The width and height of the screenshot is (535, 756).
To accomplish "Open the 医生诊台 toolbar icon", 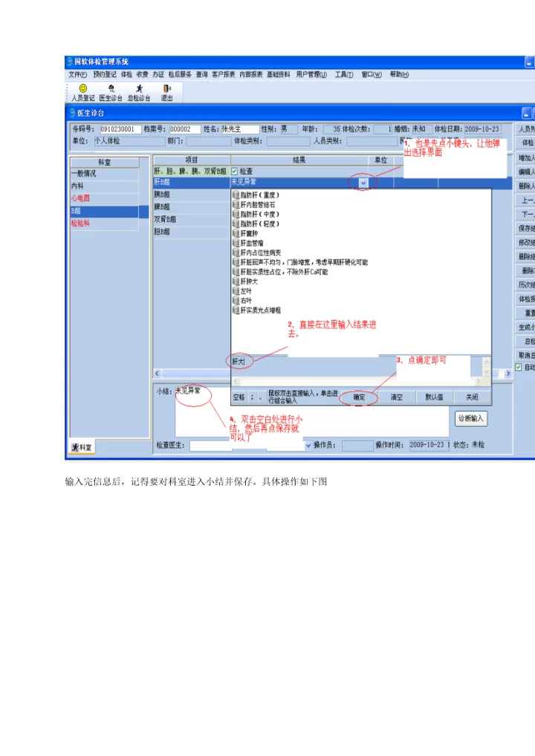I will (x=111, y=88).
